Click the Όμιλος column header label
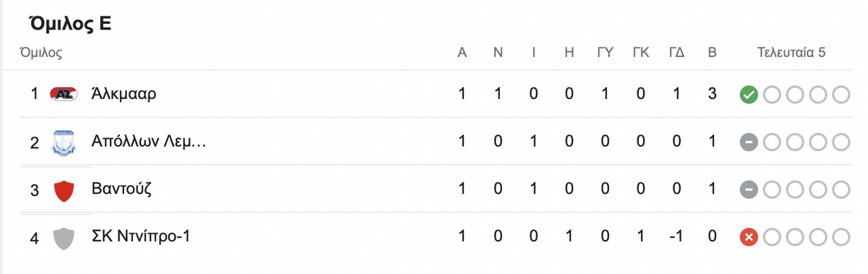The width and height of the screenshot is (868, 274). [41, 53]
